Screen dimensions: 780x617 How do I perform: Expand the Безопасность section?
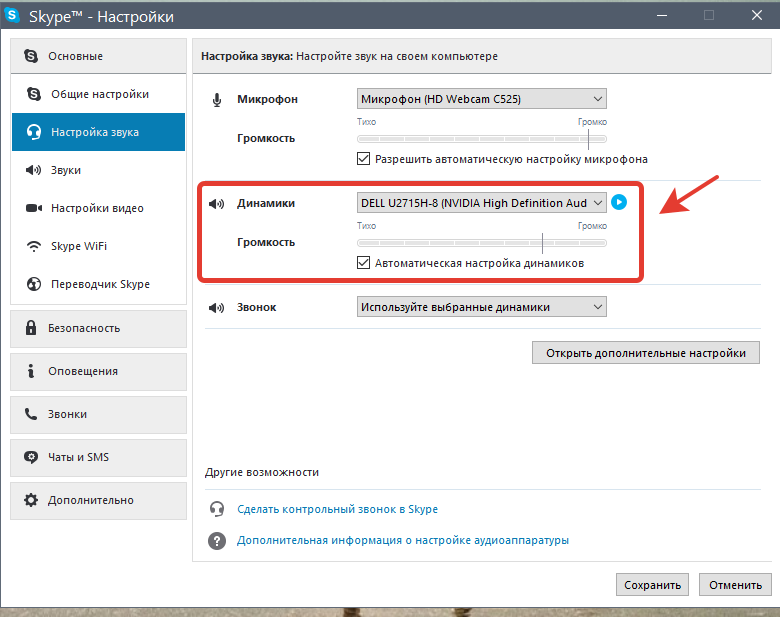pos(98,328)
